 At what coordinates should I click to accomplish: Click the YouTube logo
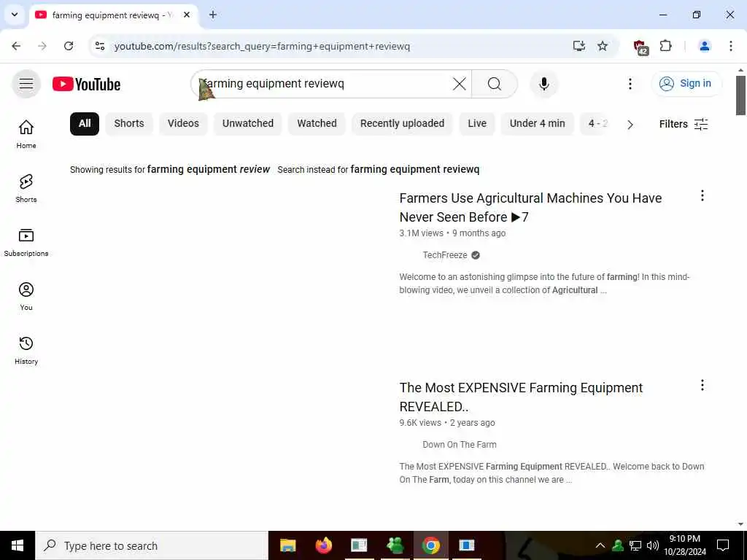86,85
